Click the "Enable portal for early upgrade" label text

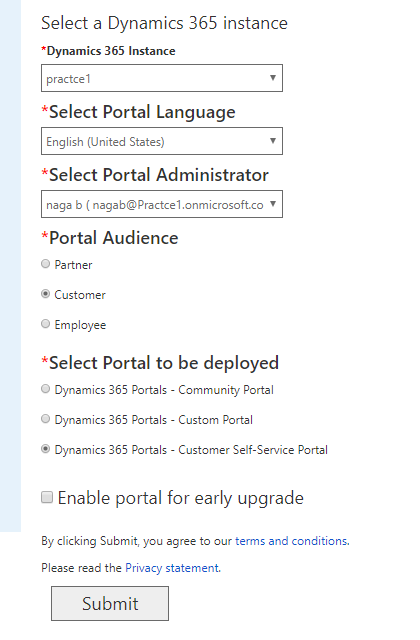181,498
